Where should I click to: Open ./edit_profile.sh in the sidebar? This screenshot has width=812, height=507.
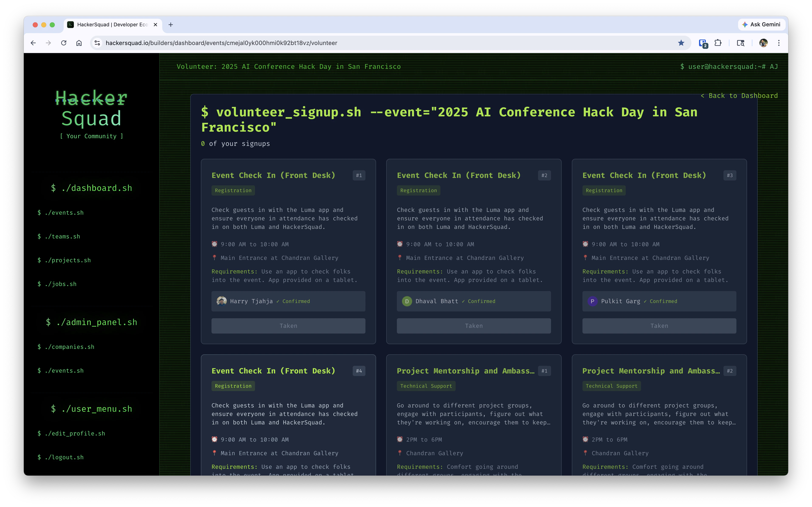(x=71, y=433)
